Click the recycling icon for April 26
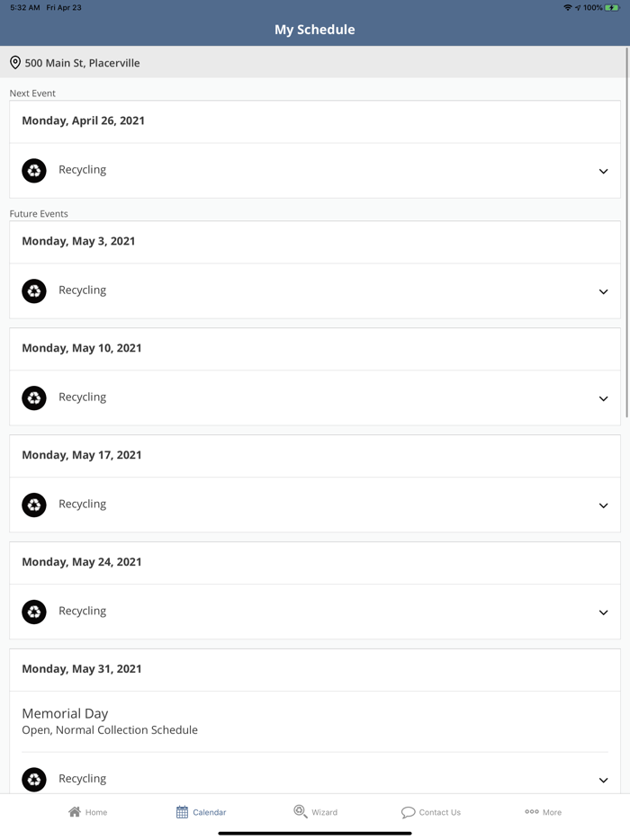This screenshot has height=840, width=630. (x=34, y=171)
